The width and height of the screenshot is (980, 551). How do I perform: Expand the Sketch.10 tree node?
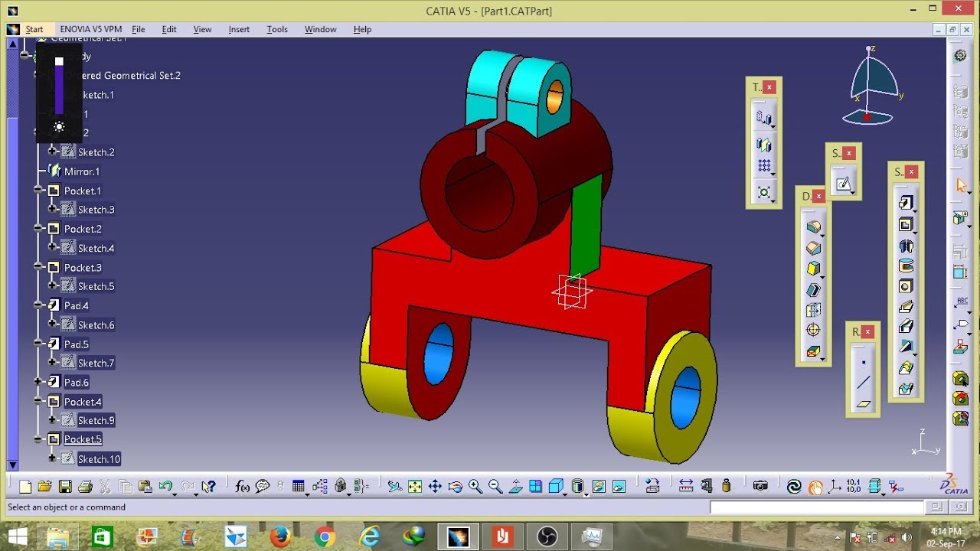coord(52,458)
